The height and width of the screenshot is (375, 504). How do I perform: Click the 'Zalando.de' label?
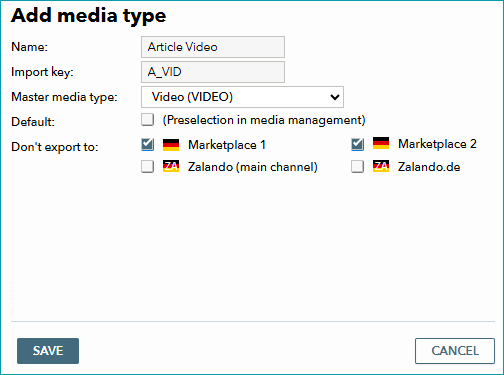429,167
